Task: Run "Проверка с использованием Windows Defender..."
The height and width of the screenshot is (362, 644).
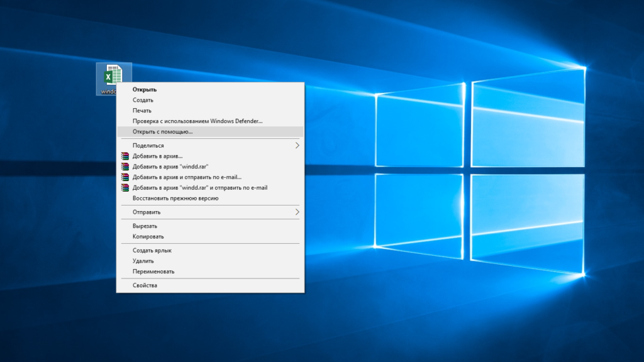Action: click(x=197, y=121)
